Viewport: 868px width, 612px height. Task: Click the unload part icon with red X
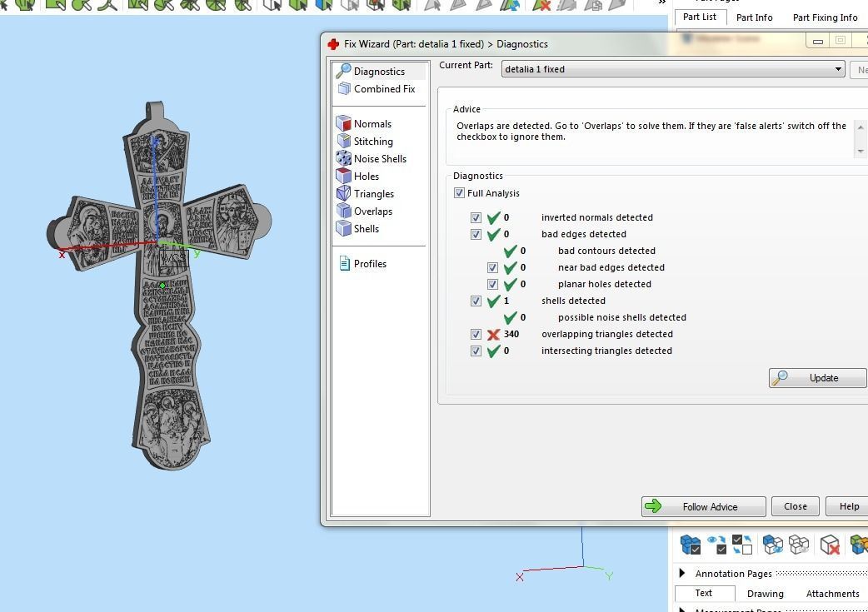point(830,545)
